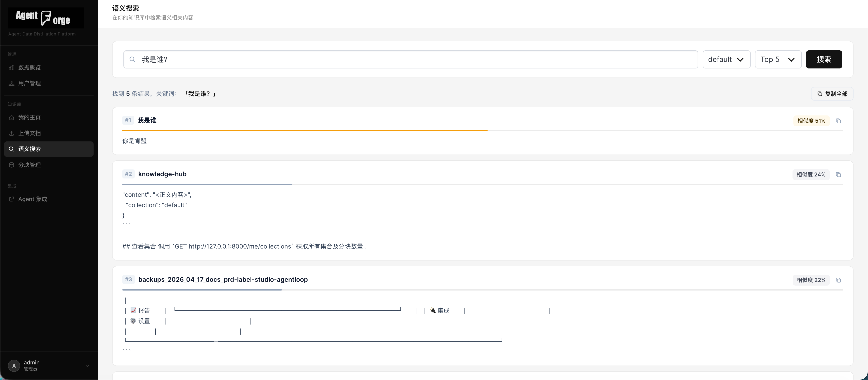The width and height of the screenshot is (868, 380).
Task: Click the magnifier icon inside search box
Action: (x=132, y=59)
